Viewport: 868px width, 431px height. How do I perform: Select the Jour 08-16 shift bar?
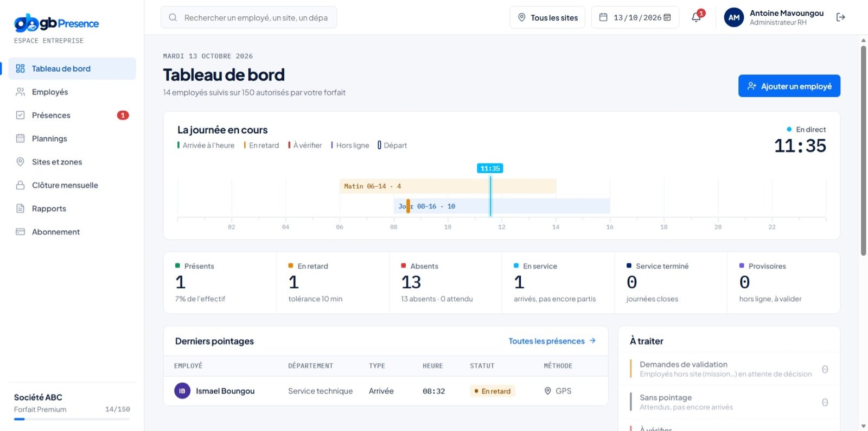click(x=502, y=206)
